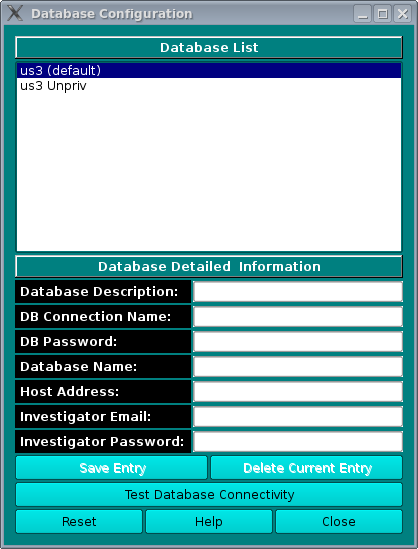Click the Host Address label

(103, 391)
